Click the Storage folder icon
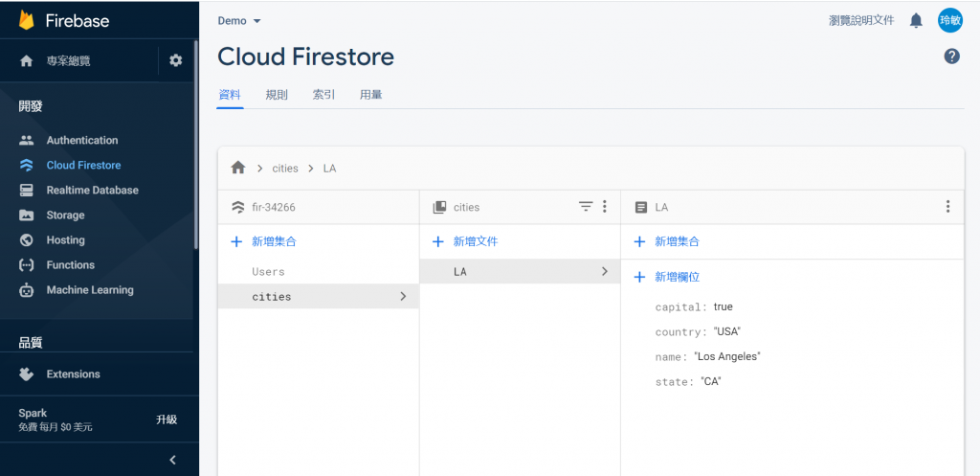The height and width of the screenshot is (476, 980). coord(26,215)
